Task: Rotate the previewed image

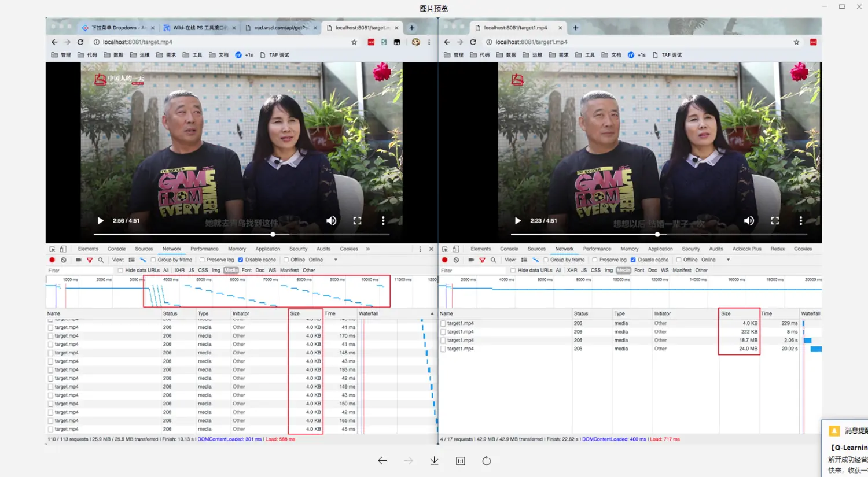Action: tap(487, 461)
